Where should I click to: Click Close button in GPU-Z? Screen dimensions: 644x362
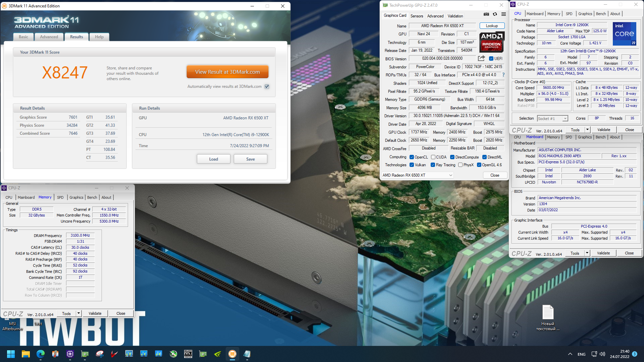click(x=495, y=175)
